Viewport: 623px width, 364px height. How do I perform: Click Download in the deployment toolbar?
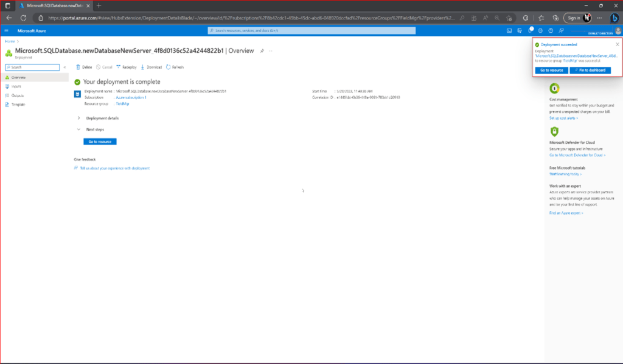151,67
